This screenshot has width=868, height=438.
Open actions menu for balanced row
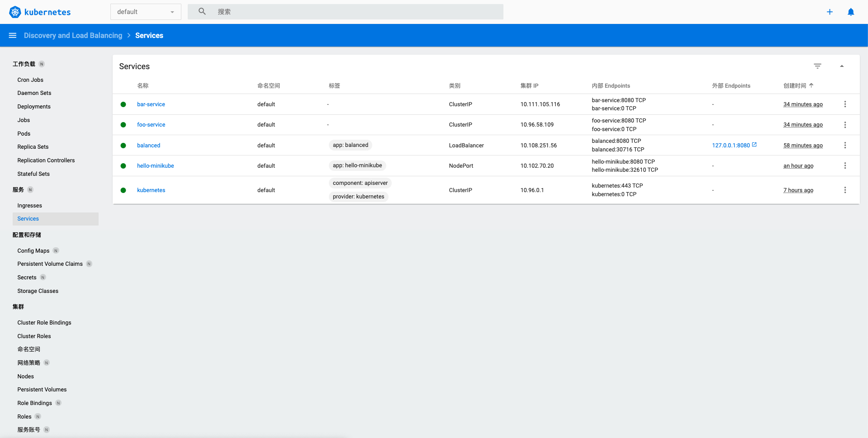(845, 146)
